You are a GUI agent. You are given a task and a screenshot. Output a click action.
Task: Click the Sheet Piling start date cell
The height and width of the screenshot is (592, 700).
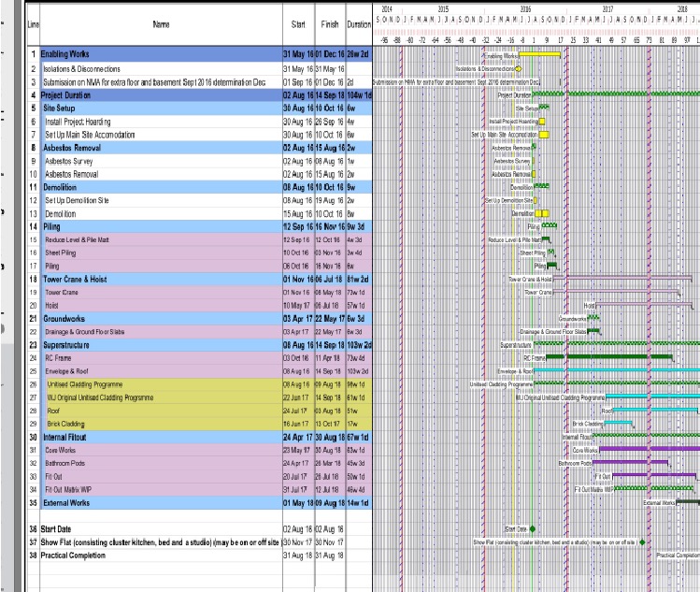click(x=297, y=253)
